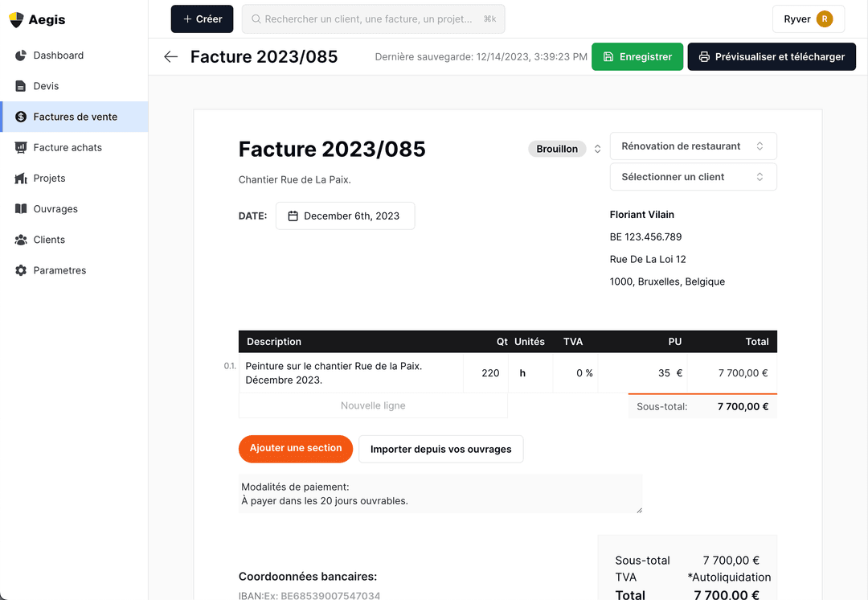Open the Sélectionner un client dropdown
This screenshot has height=600, width=868.
(x=693, y=177)
